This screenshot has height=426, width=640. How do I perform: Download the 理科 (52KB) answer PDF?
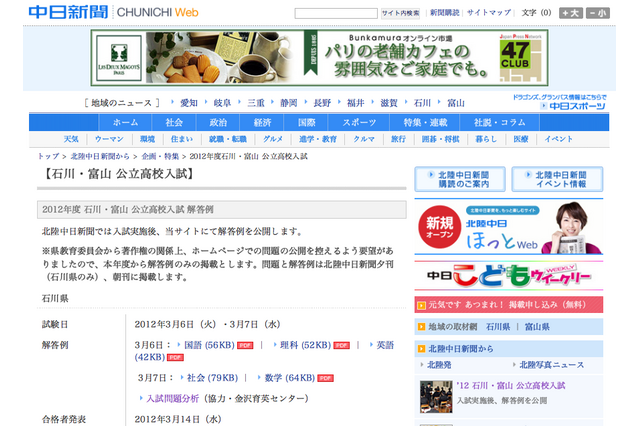point(305,345)
